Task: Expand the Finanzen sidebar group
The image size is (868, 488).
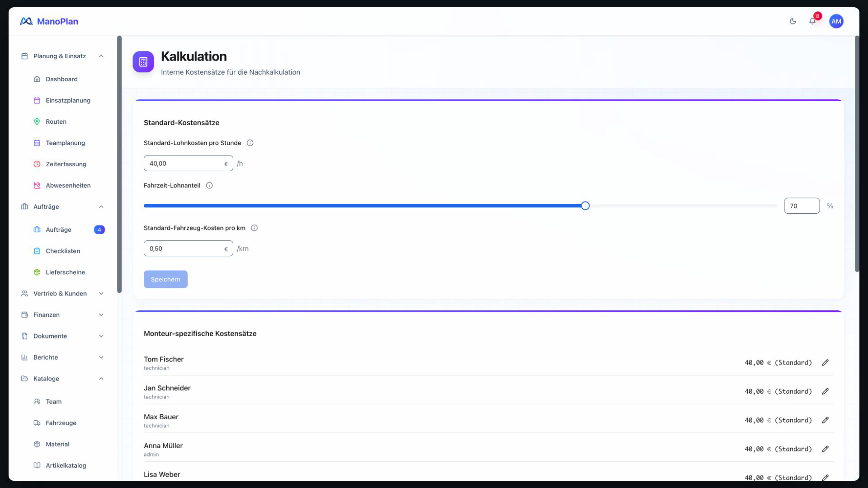Action: coord(63,314)
